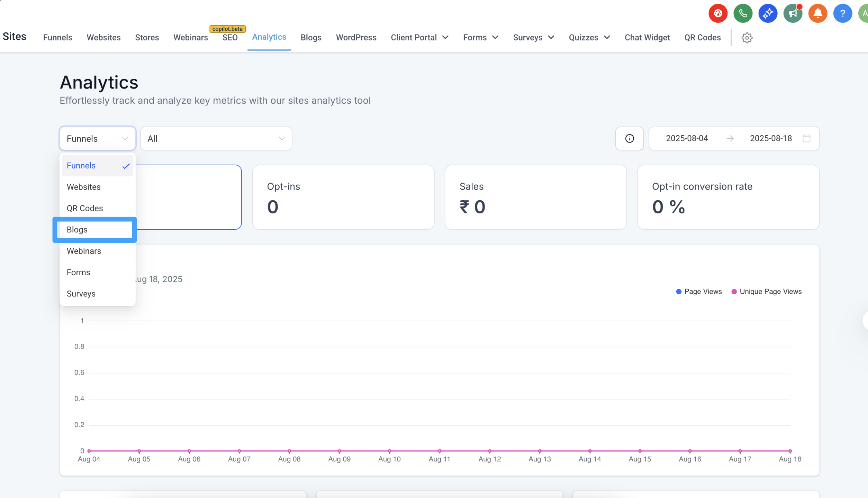This screenshot has height=498, width=868.
Task: Open the green phone dialer icon
Action: pos(743,14)
